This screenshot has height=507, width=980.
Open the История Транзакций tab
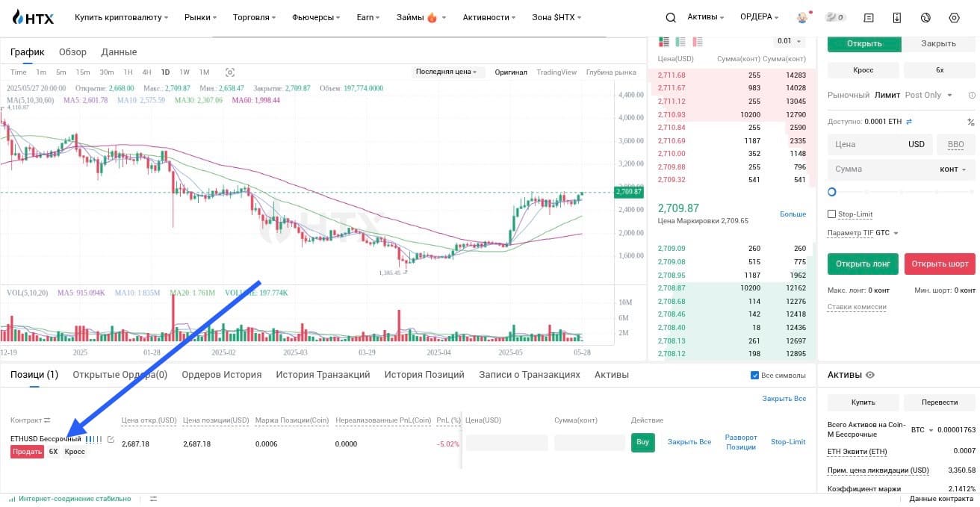pyautogui.click(x=323, y=375)
